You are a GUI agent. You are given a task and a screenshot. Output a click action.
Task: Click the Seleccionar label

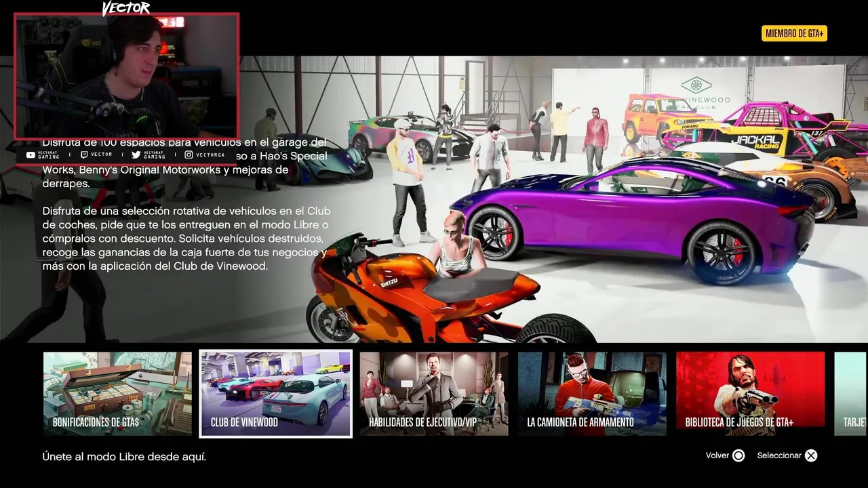click(x=779, y=455)
